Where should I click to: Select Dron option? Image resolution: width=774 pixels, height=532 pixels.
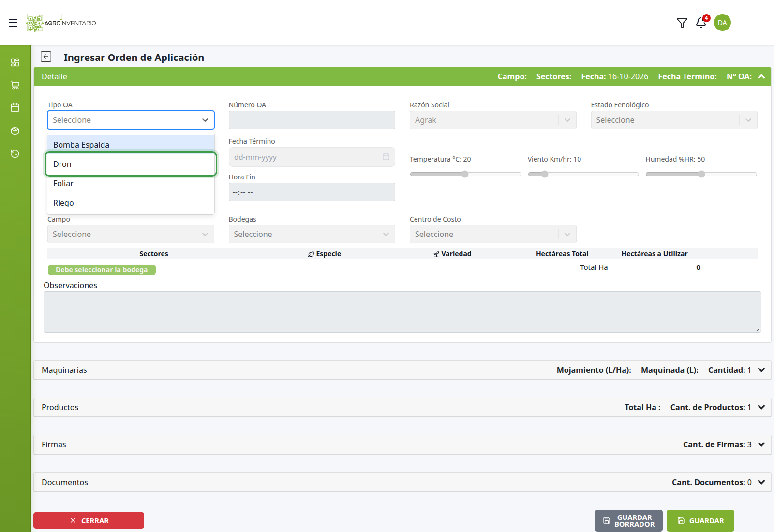click(x=131, y=164)
